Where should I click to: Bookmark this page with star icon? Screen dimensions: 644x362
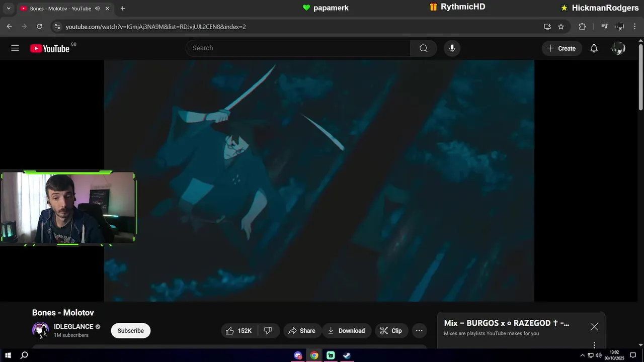561,26
